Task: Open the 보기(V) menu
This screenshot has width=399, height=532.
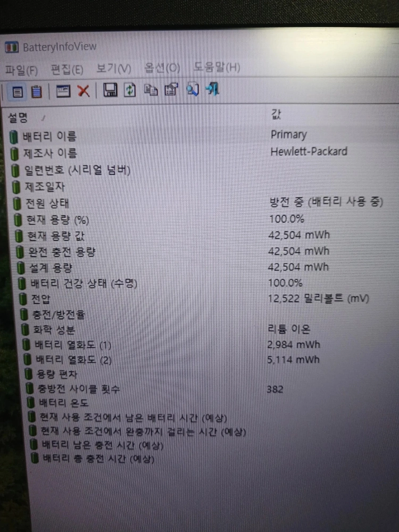Action: 114,69
